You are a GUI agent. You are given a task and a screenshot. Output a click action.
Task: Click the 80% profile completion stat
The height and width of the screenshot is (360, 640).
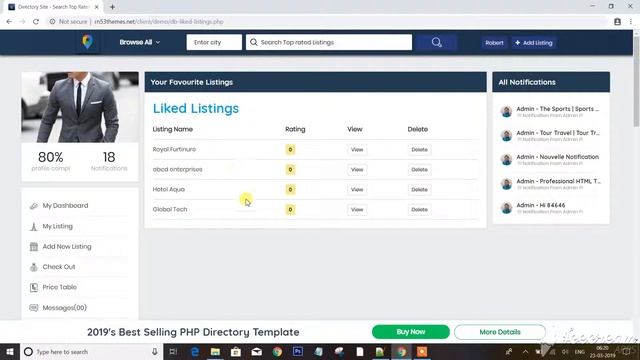point(51,161)
